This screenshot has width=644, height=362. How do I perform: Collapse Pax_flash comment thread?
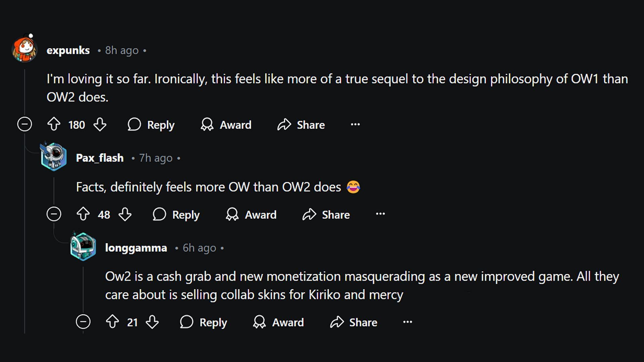pos(53,215)
